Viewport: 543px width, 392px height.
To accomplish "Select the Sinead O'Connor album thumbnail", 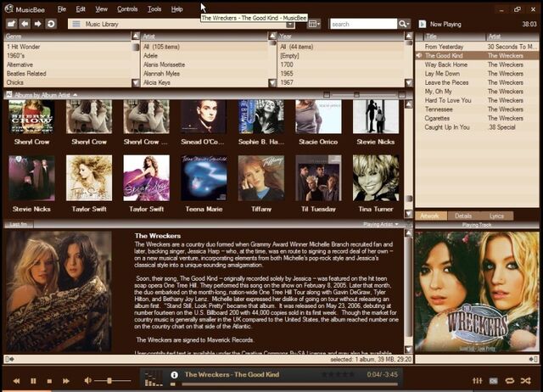I will (204, 117).
